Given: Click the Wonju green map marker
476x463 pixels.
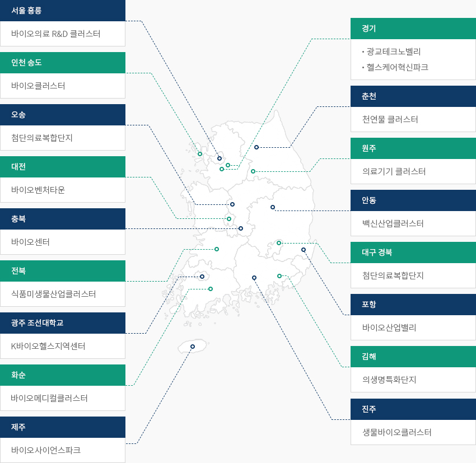Looking at the screenshot, I should [x=253, y=171].
